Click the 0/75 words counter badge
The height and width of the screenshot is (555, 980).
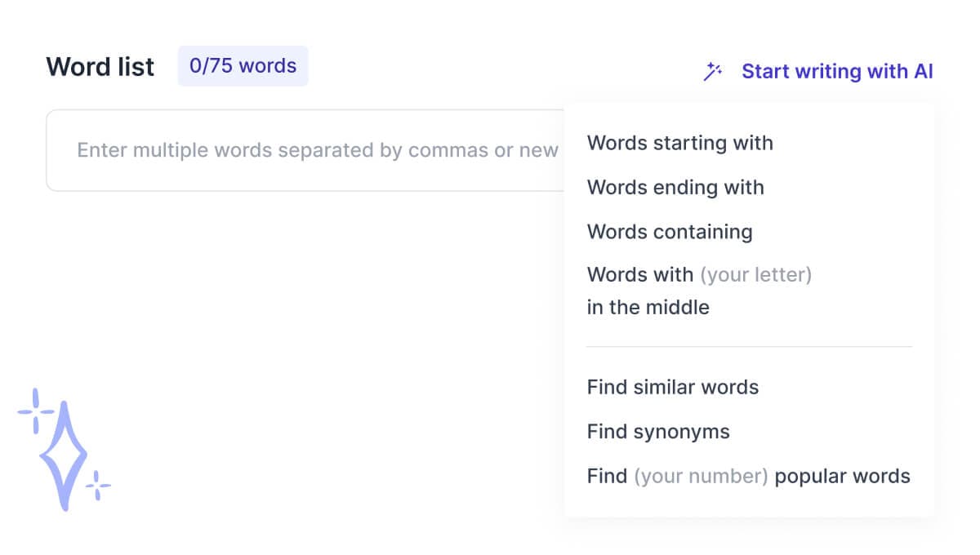coord(243,66)
